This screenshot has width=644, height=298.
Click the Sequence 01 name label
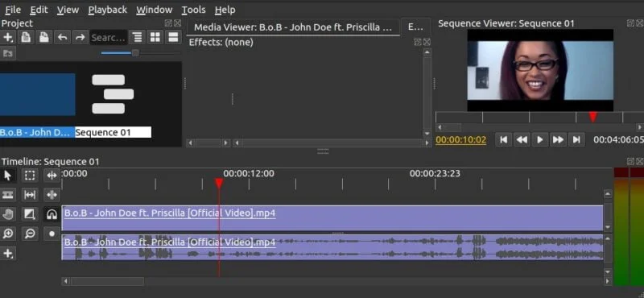(113, 132)
